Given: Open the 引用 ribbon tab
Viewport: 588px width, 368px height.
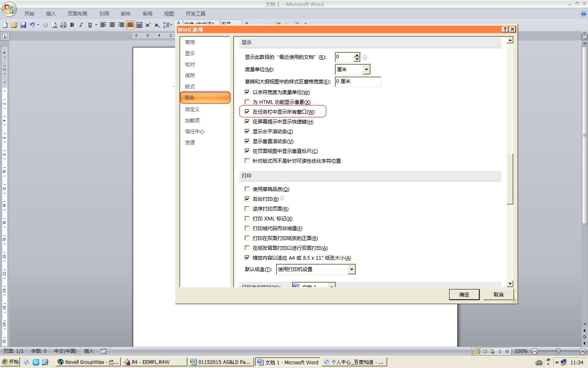Looking at the screenshot, I should click(x=104, y=14).
